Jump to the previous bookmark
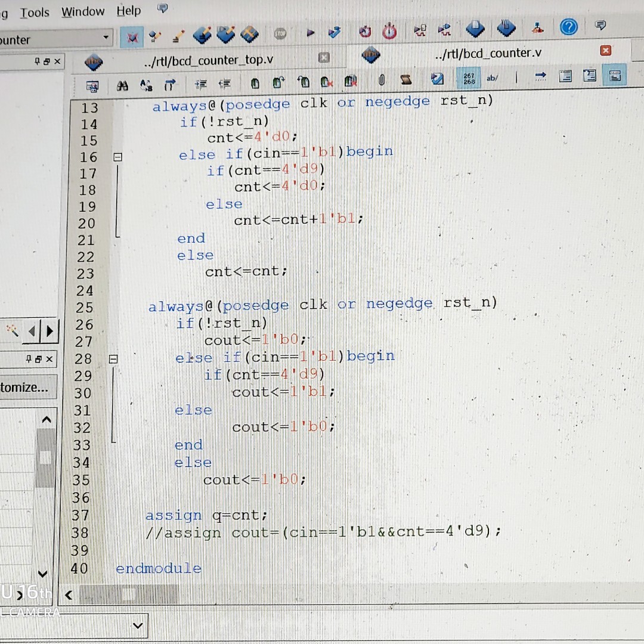Screen dimensions: 644x644 pos(303,82)
